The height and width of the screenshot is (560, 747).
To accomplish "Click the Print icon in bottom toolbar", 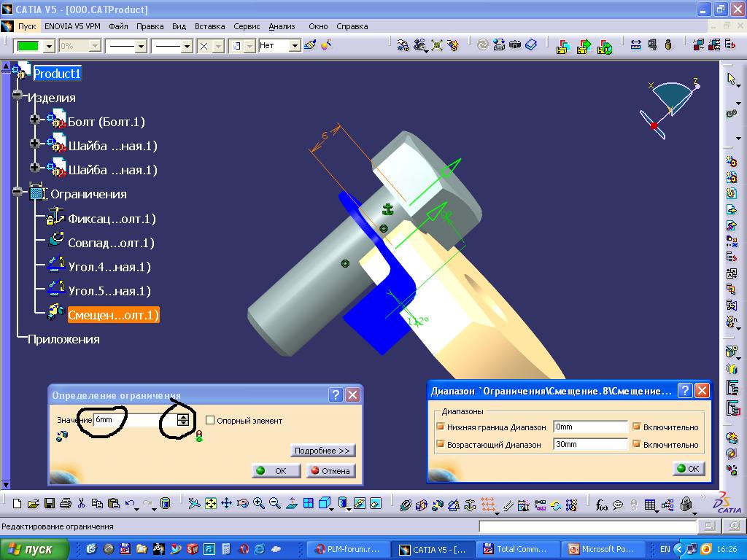I will 65,503.
